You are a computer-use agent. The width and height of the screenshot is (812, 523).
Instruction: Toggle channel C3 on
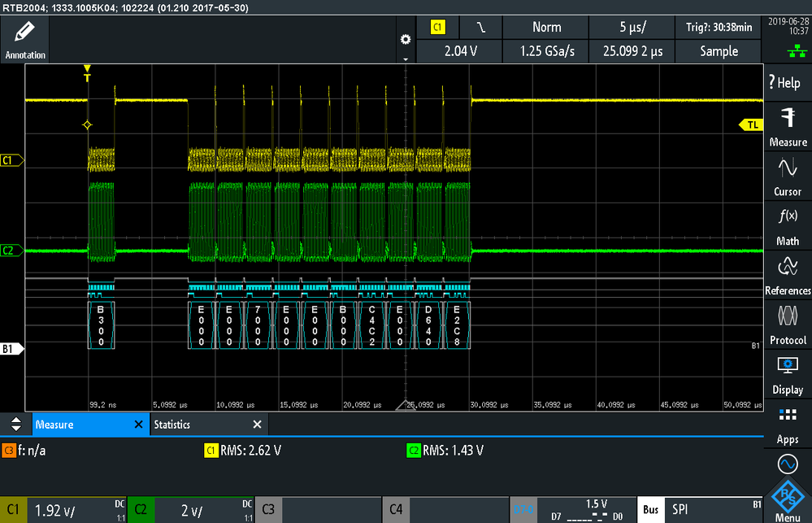(x=318, y=509)
